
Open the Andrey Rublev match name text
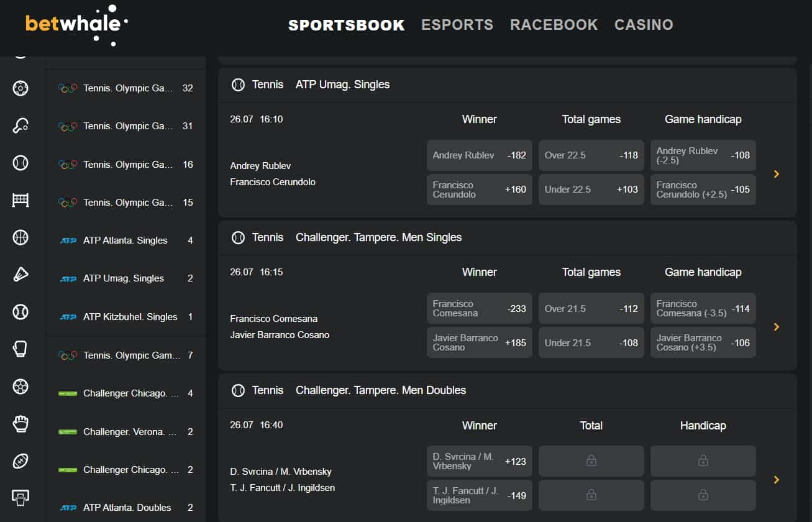(x=260, y=166)
